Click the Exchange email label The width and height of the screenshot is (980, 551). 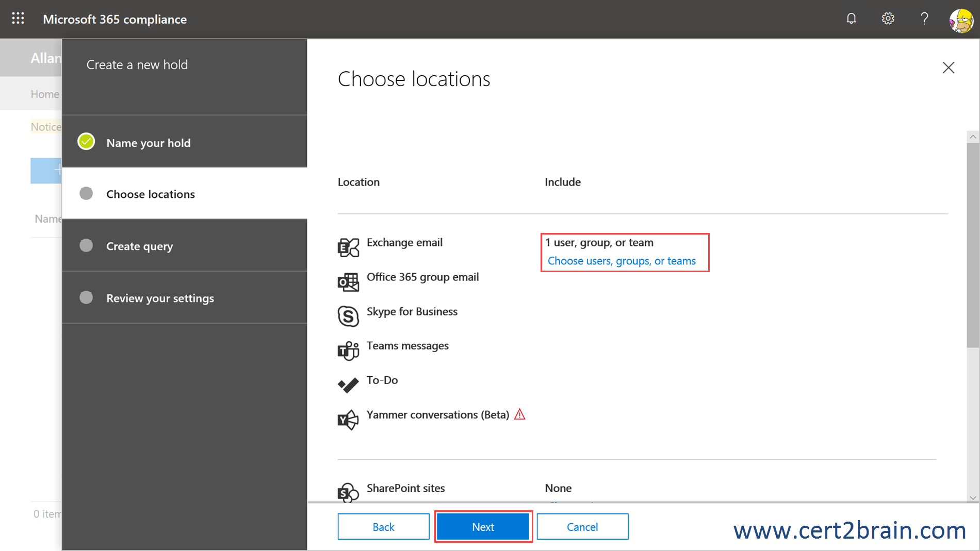pyautogui.click(x=404, y=242)
